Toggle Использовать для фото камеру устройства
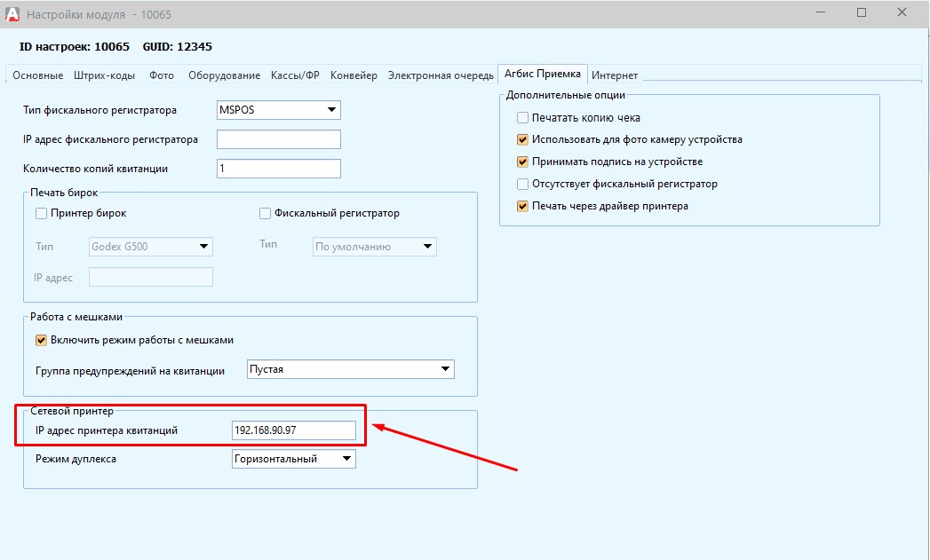The height and width of the screenshot is (560, 930). 522,140
